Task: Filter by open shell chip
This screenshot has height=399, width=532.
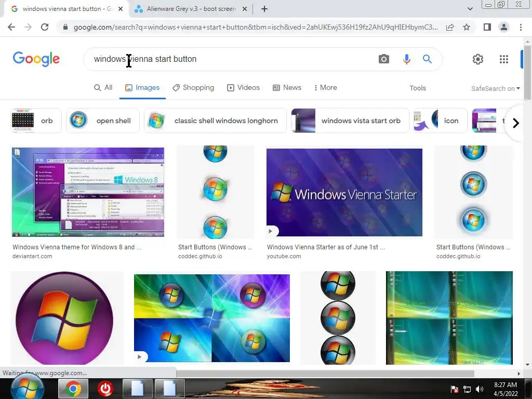Action: point(103,121)
